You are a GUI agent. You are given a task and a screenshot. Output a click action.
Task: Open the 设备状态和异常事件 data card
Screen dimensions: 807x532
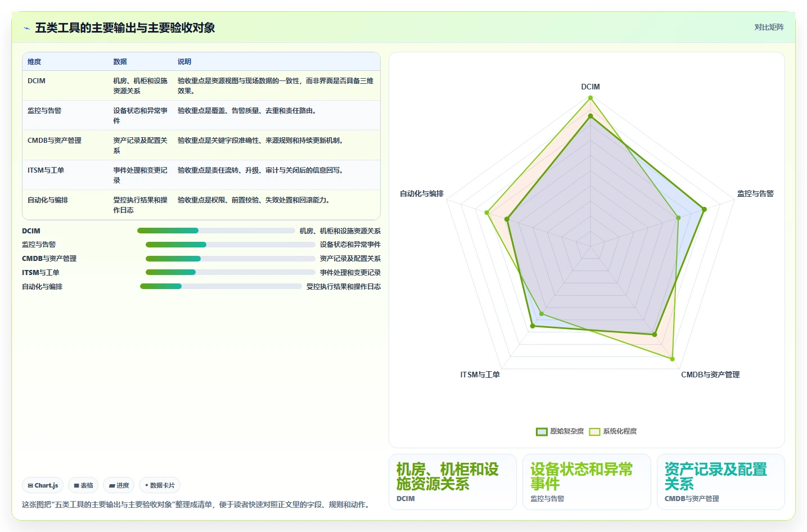587,482
